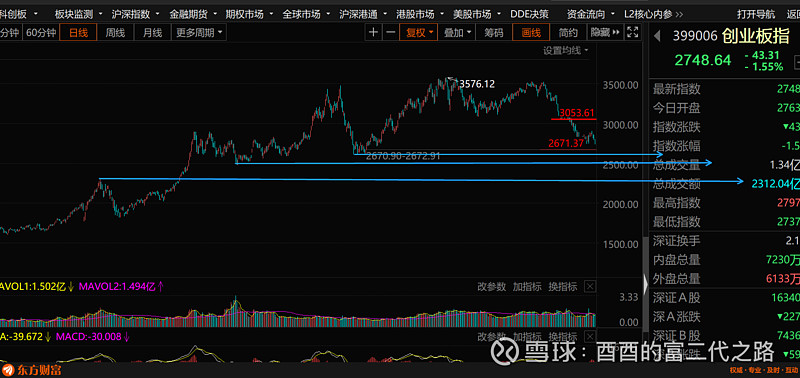
Task: Click MAVOL1:1.502亿 indicator label
Action: (x=38, y=286)
